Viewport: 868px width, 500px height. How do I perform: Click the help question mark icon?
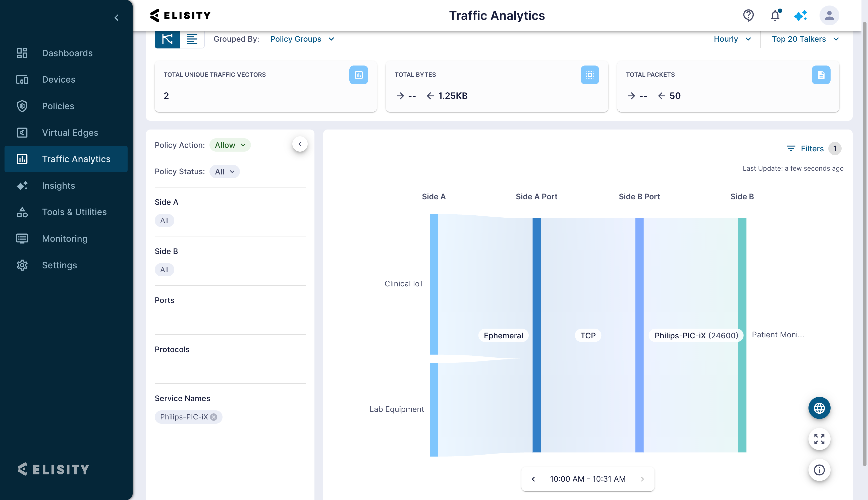point(748,16)
